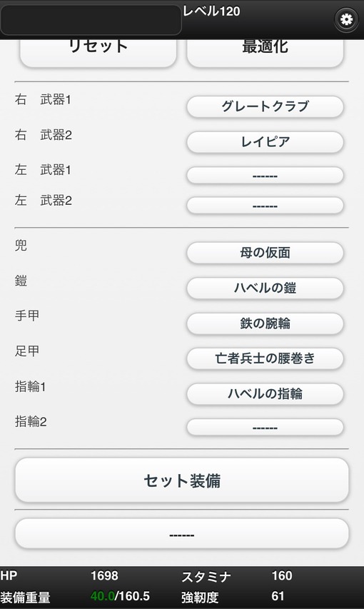
Task: Open the settings gear icon
Action: (345, 19)
